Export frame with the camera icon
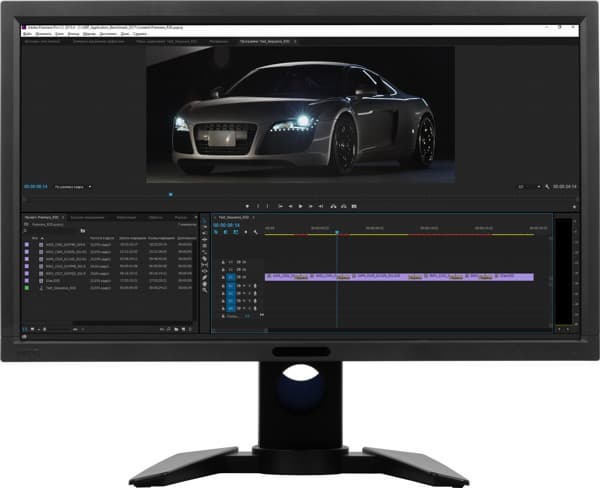Image resolution: width=600 pixels, height=488 pixels. tap(354, 206)
